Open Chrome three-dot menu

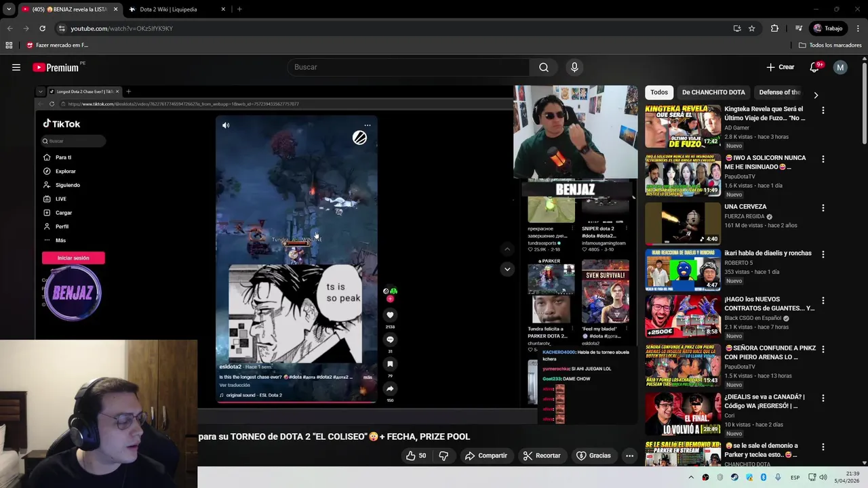[x=859, y=28]
